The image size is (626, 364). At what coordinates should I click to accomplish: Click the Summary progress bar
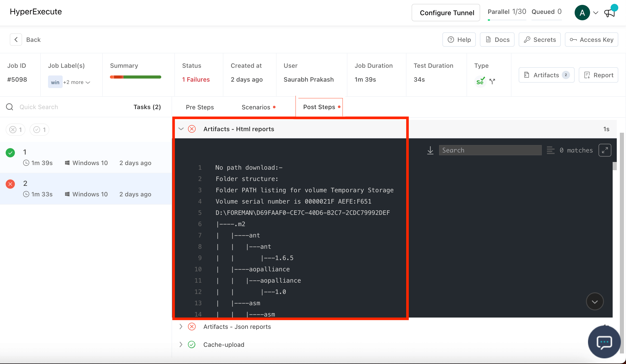136,77
